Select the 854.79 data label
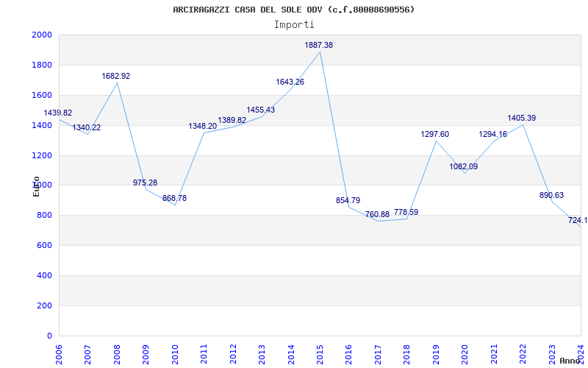This screenshot has height=368, width=588. click(x=348, y=200)
